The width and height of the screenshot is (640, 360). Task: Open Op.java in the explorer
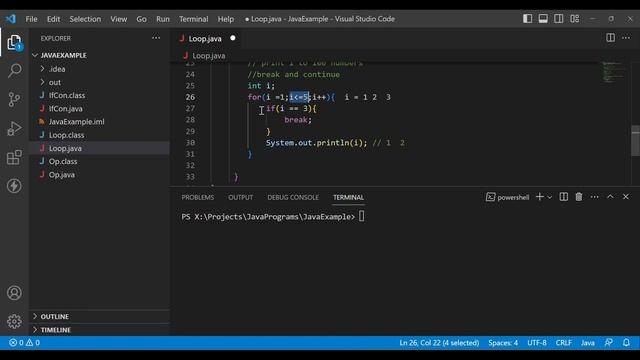(x=99, y=175)
